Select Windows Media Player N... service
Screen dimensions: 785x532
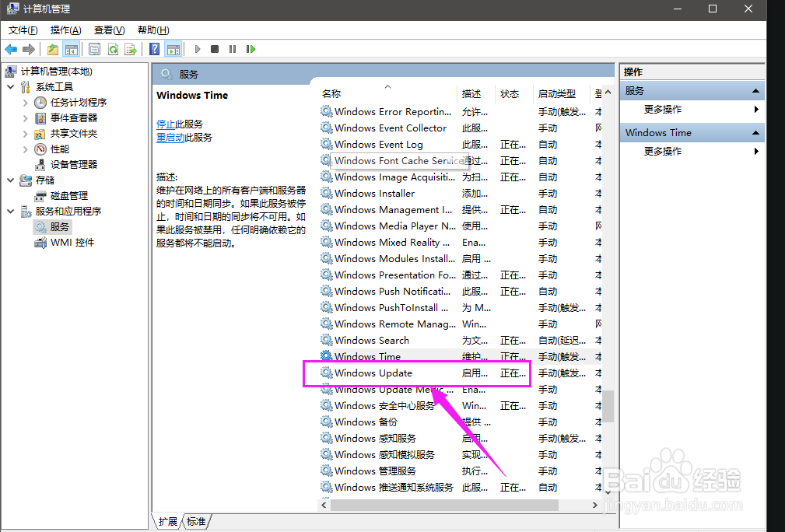coord(461,226)
